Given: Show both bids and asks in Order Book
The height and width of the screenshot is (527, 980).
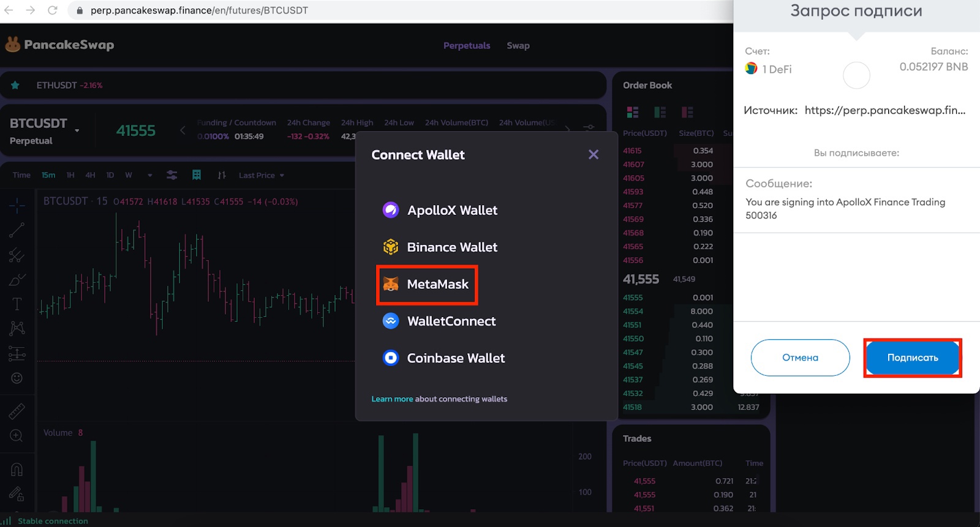Looking at the screenshot, I should coord(633,112).
